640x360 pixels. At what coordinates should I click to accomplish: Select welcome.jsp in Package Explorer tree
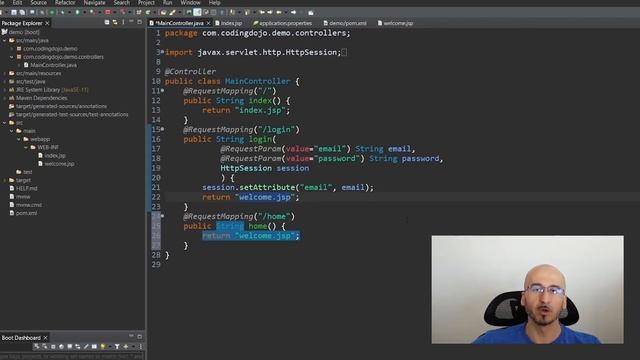point(59,164)
